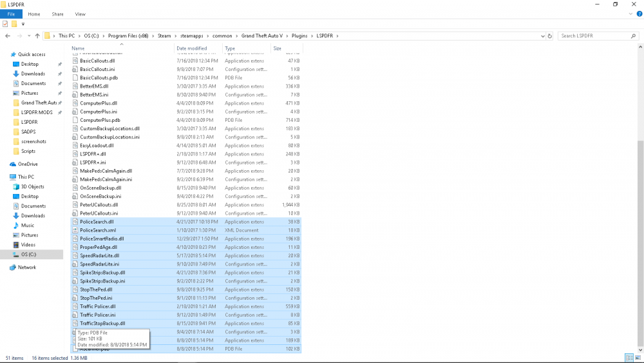Refresh the LSPDFR folder view

(x=550, y=35)
